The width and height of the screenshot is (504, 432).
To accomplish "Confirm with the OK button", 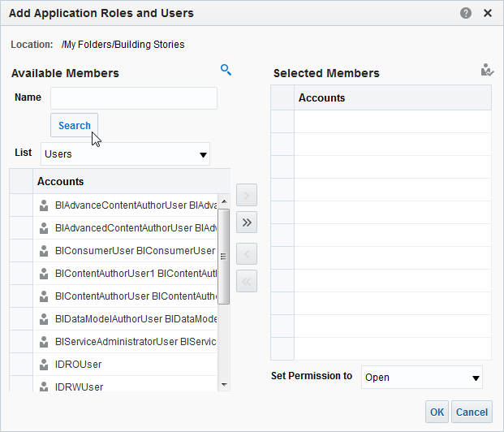I will tap(437, 412).
